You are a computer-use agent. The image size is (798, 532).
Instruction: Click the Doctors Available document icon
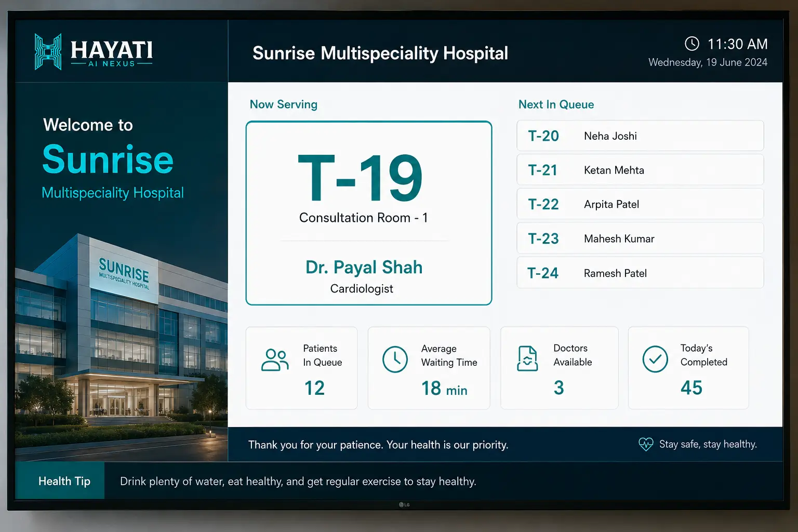(x=527, y=359)
